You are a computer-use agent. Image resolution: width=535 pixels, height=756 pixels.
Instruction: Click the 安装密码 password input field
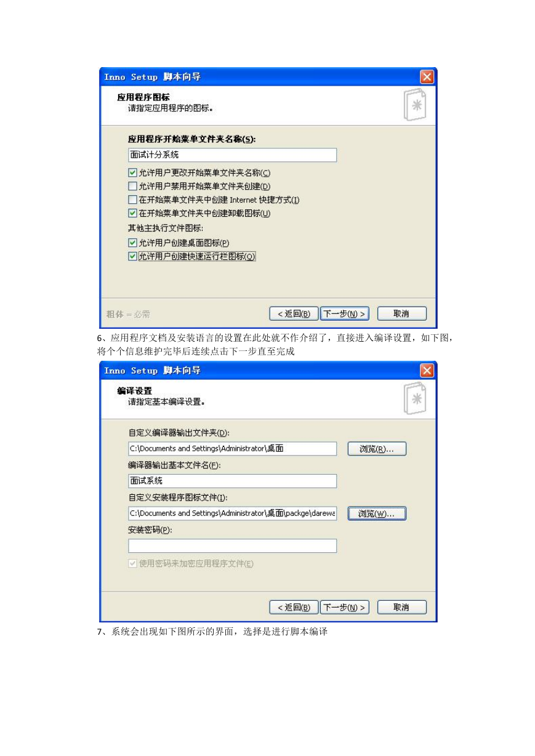point(232,545)
